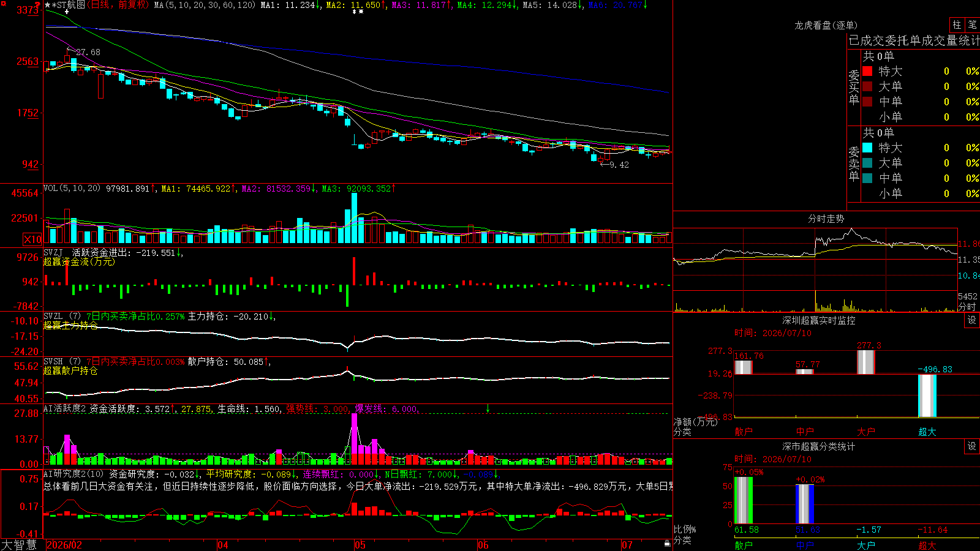Click the 深圳超赢实时监控 panel title
The image size is (980, 551).
(819, 320)
